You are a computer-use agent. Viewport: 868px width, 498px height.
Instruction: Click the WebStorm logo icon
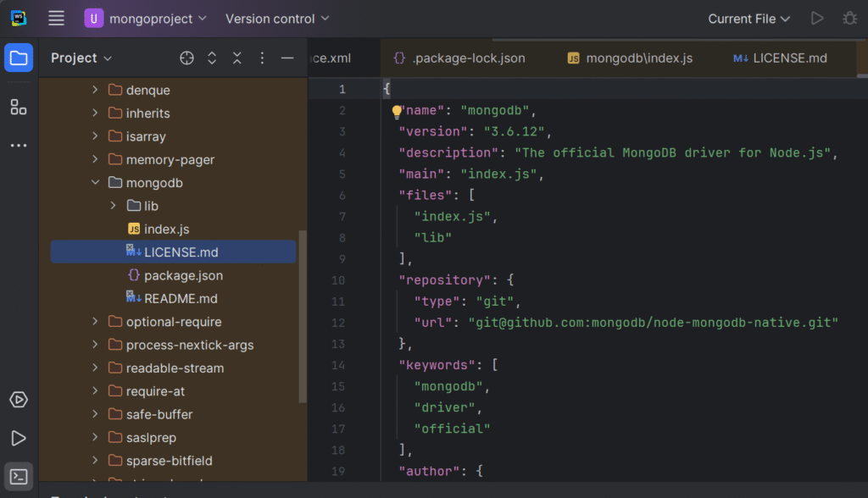point(19,19)
